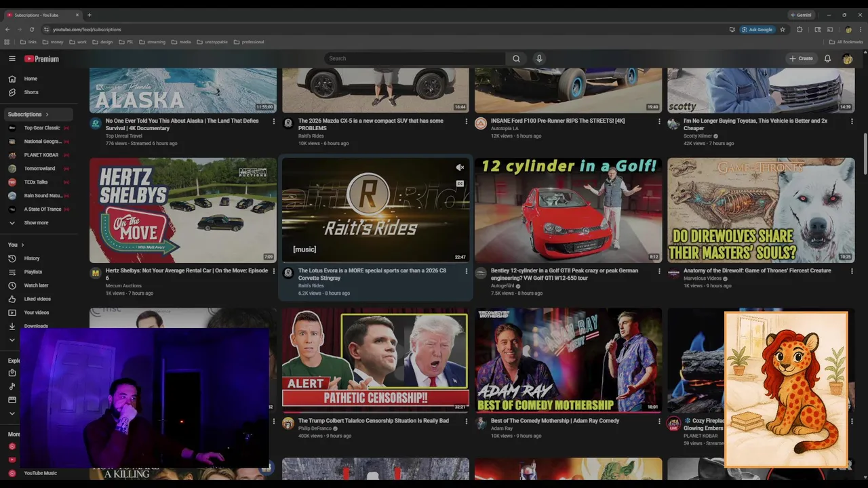Open A State Of Trance subscription
Image resolution: width=868 pixels, height=488 pixels.
(39, 209)
